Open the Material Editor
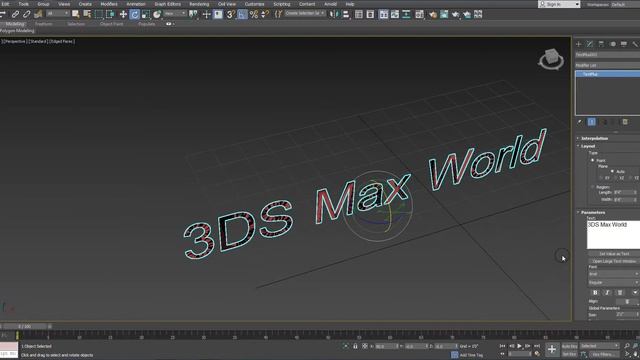Viewport: 640px width, 360px height. click(419, 14)
